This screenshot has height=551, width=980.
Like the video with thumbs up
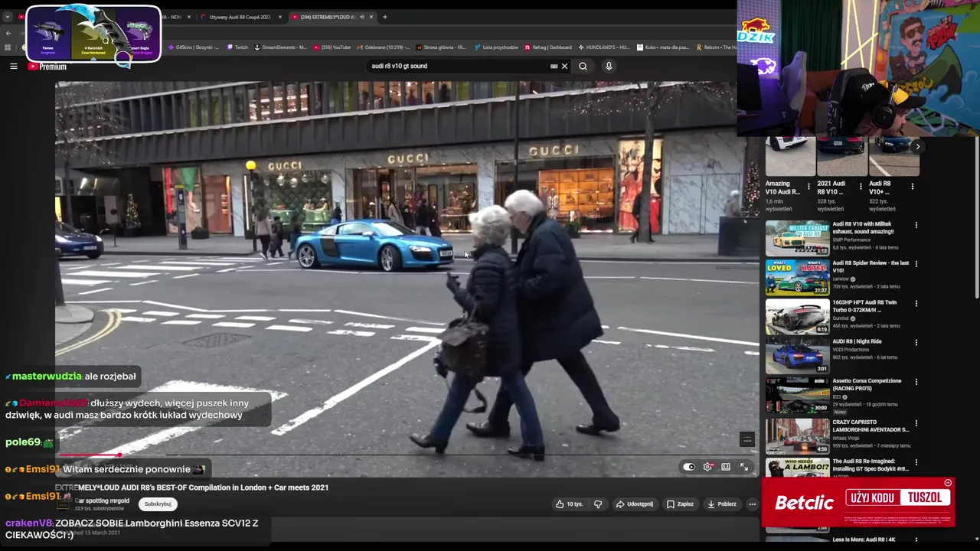point(569,504)
